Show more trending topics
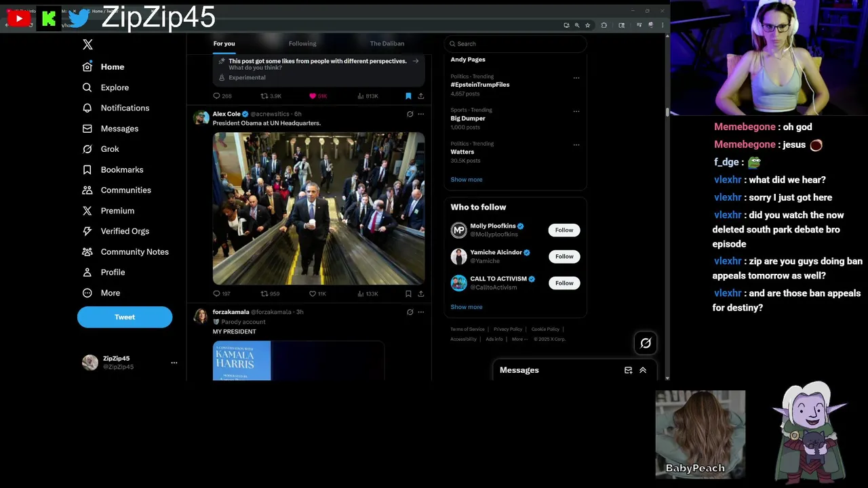Screen dimensions: 868x488 (x=467, y=180)
